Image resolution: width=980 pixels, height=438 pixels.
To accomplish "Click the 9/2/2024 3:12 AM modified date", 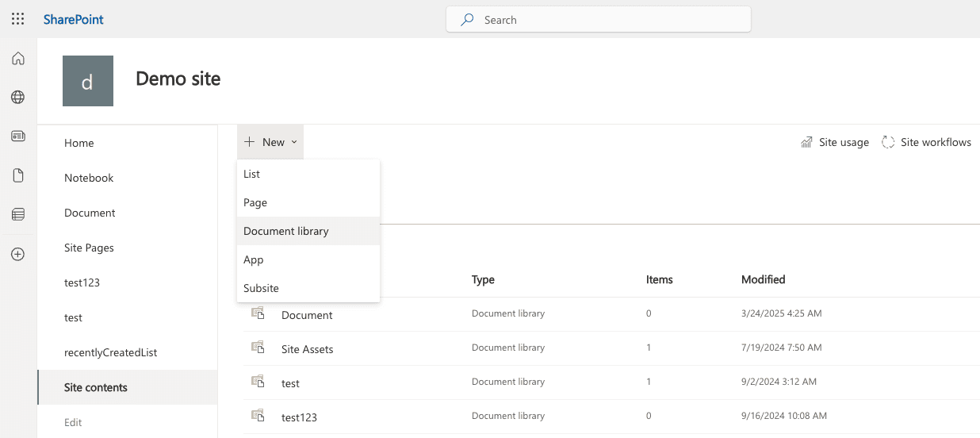I will click(x=779, y=382).
